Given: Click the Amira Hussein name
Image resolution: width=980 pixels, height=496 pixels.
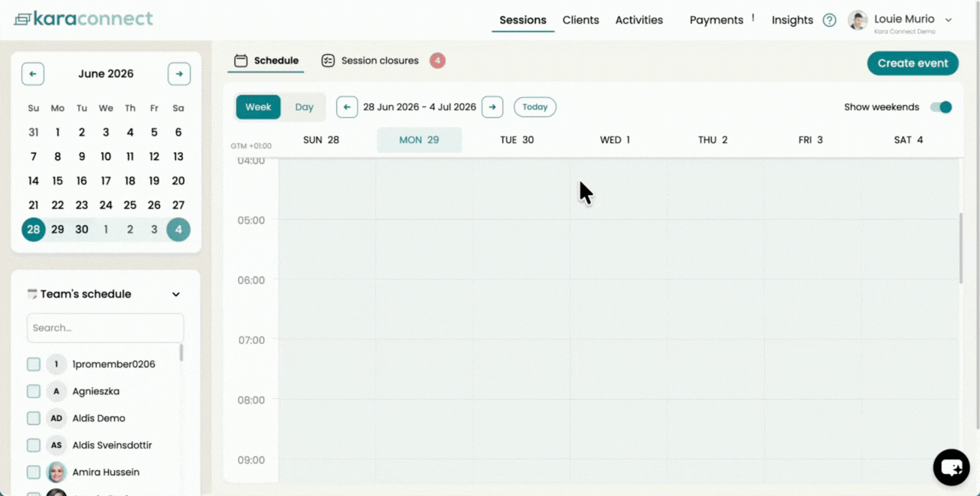Looking at the screenshot, I should pos(106,472).
